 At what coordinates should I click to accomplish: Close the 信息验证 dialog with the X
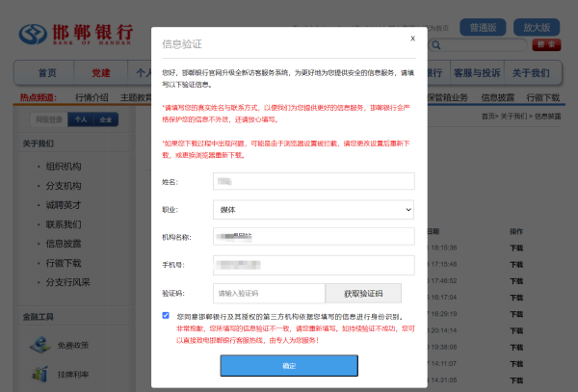[413, 39]
